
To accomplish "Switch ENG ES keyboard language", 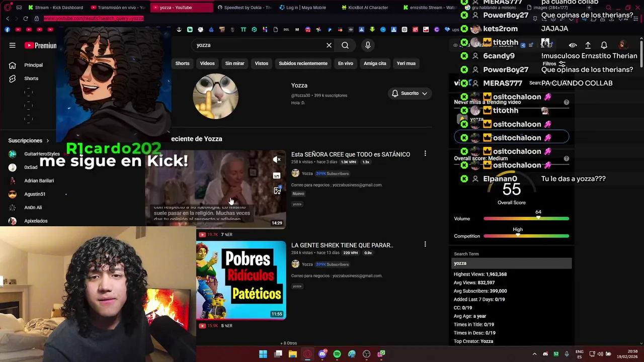I will tap(580, 354).
